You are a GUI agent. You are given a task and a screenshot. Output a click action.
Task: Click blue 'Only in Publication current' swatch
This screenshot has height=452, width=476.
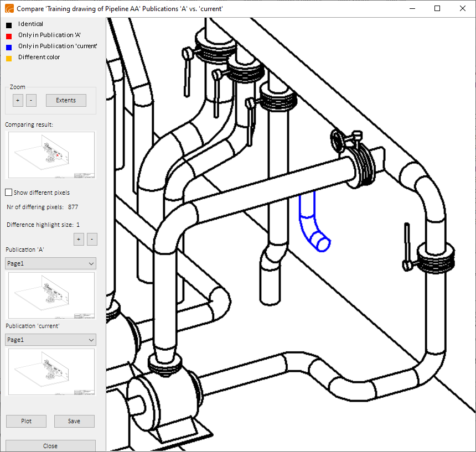click(9, 46)
